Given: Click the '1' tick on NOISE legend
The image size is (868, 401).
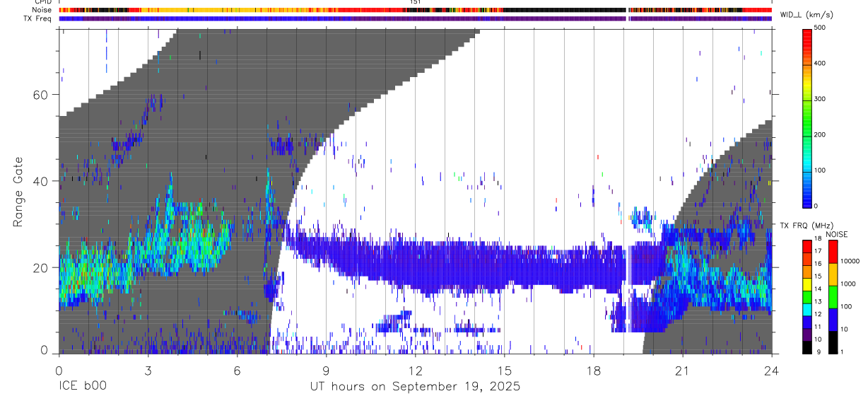Looking at the screenshot, I should [x=842, y=351].
